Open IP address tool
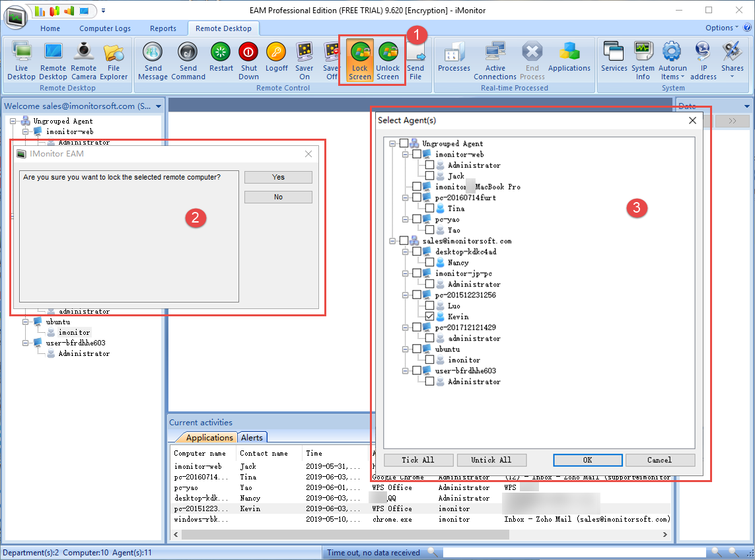Screen dimensions: 755x560 [x=703, y=61]
